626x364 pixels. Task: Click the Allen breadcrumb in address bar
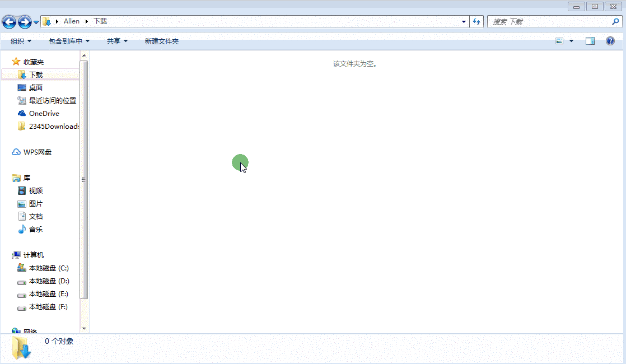[x=72, y=21]
